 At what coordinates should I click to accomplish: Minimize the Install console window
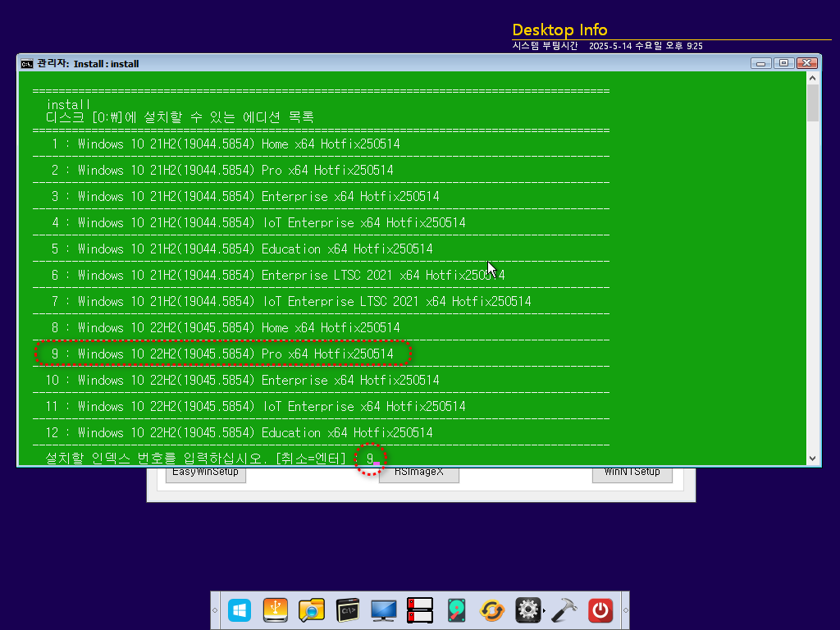760,63
